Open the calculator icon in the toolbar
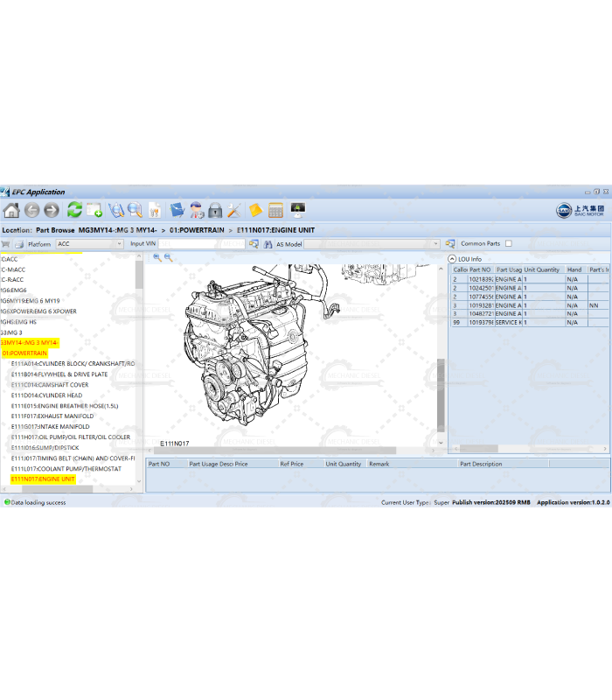 click(x=275, y=210)
